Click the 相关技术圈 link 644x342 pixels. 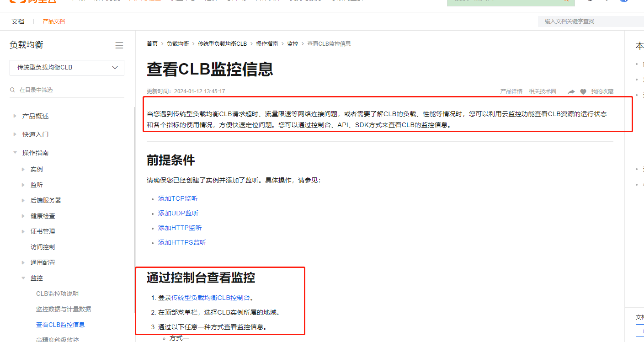pos(543,91)
